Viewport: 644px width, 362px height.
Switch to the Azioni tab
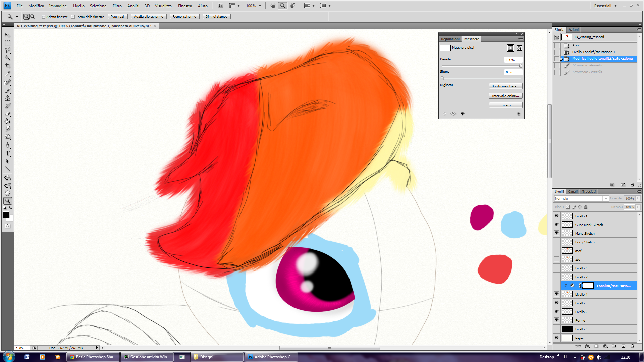573,29
